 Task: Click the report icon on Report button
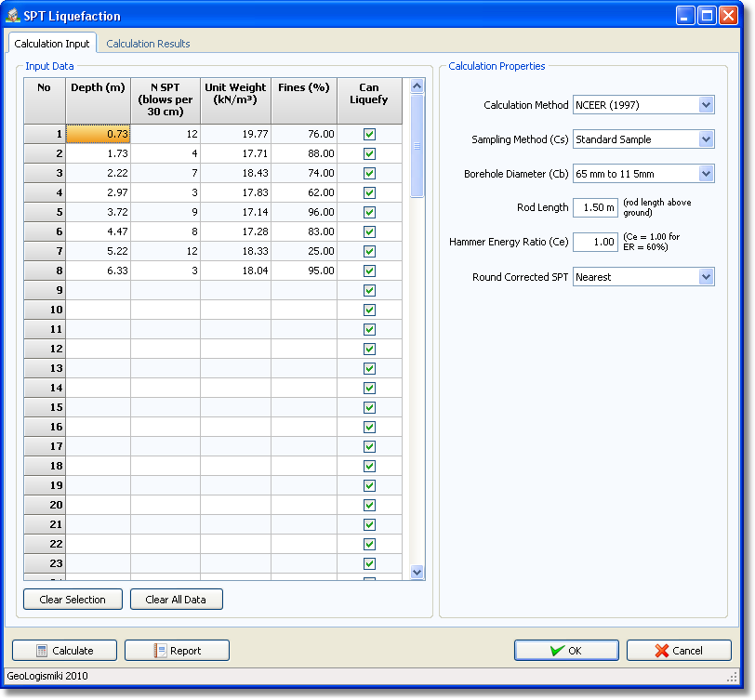click(x=160, y=651)
